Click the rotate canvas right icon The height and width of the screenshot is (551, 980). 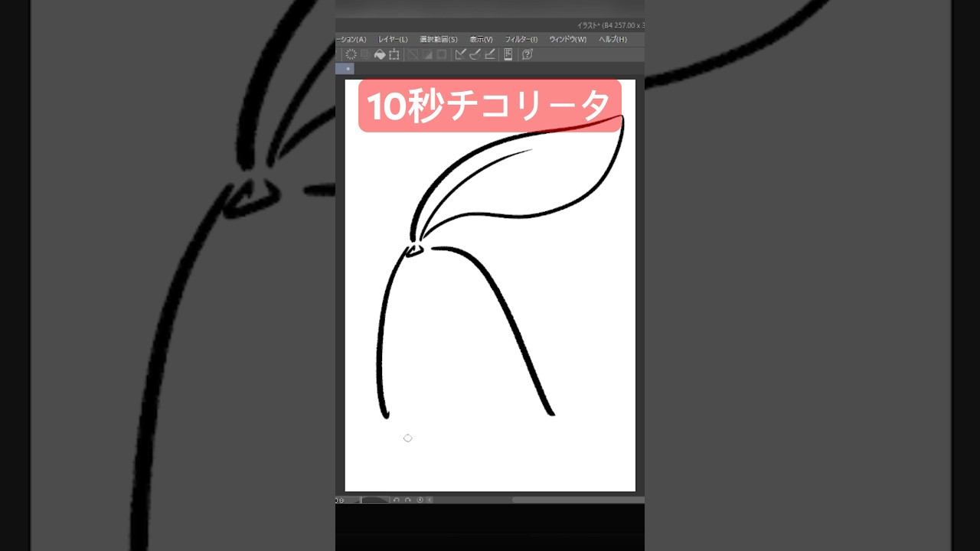pyautogui.click(x=408, y=500)
